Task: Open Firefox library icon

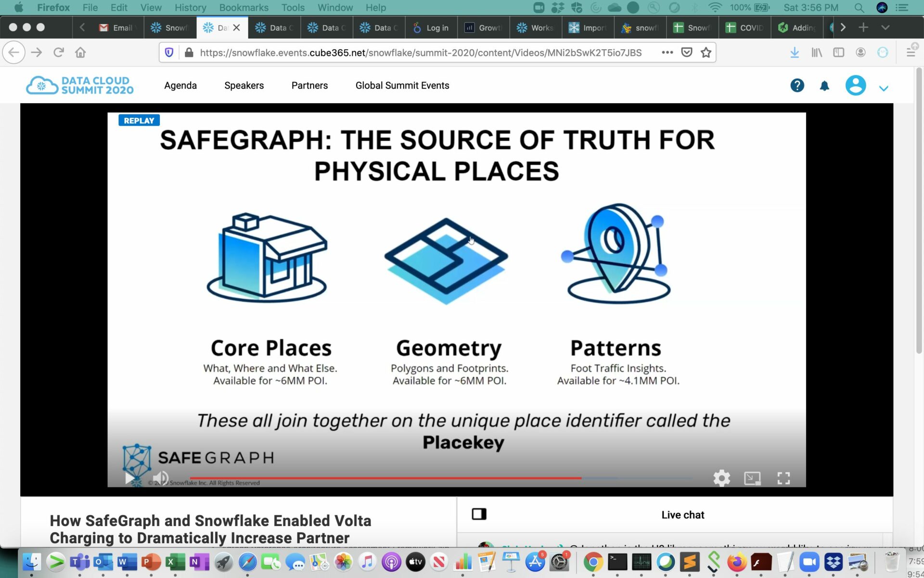Action: [817, 53]
